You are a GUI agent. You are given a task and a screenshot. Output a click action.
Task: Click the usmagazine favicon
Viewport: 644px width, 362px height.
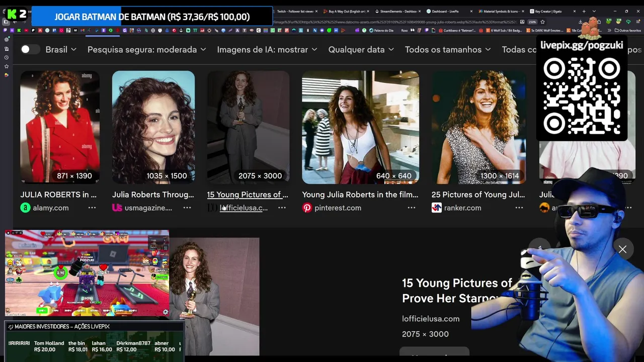(x=117, y=208)
